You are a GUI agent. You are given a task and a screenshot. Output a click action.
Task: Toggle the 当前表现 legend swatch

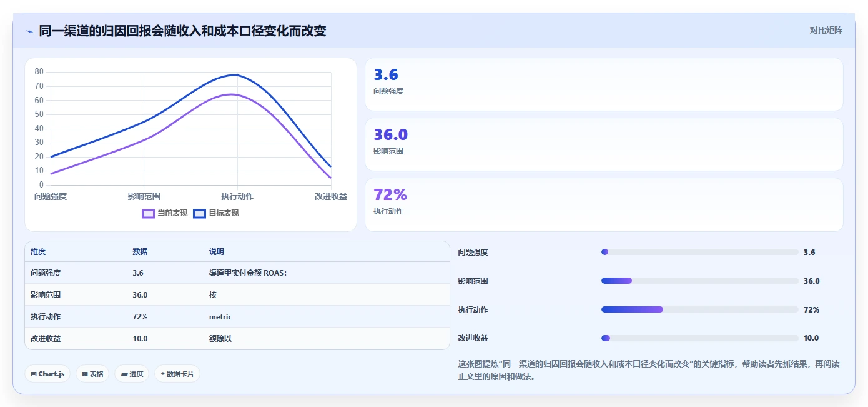pos(148,213)
